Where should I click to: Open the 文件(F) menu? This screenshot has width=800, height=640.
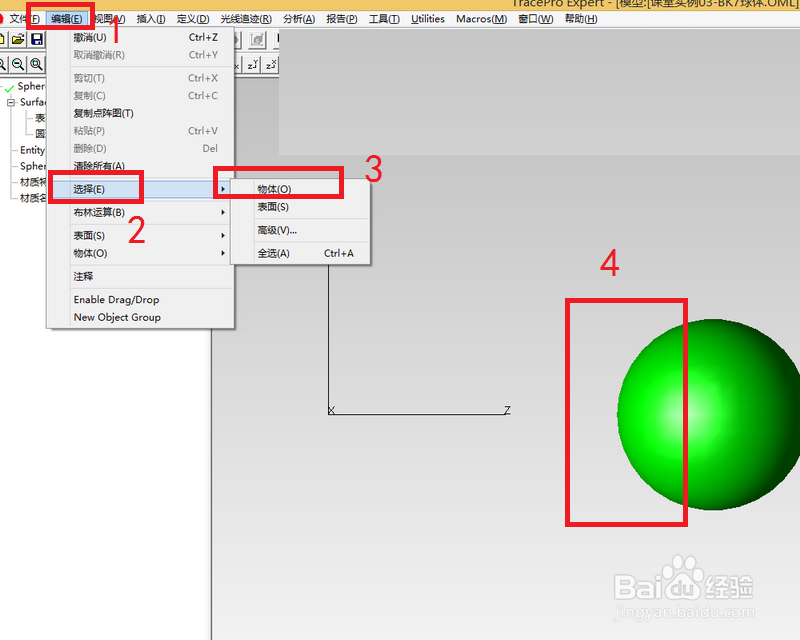[x=24, y=19]
